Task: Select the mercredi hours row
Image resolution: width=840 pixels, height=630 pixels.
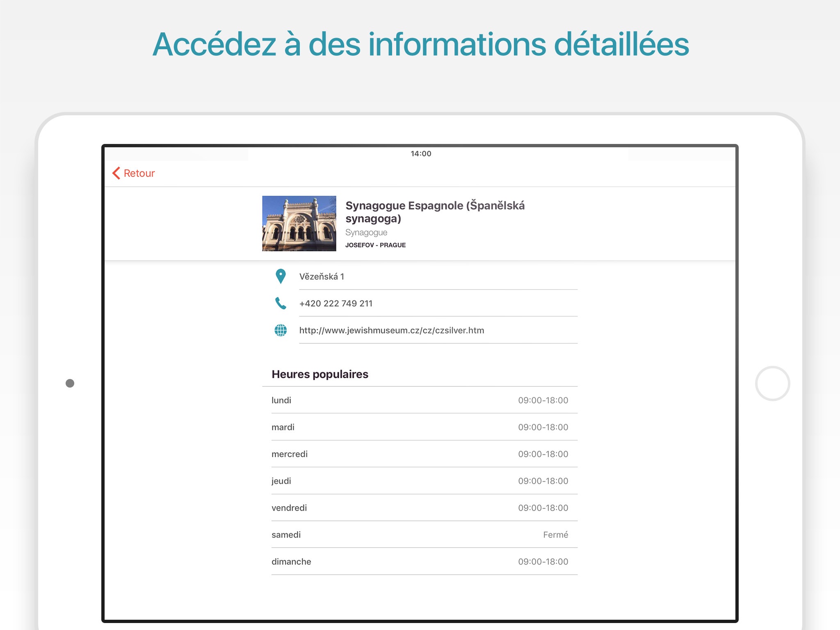Action: tap(420, 454)
